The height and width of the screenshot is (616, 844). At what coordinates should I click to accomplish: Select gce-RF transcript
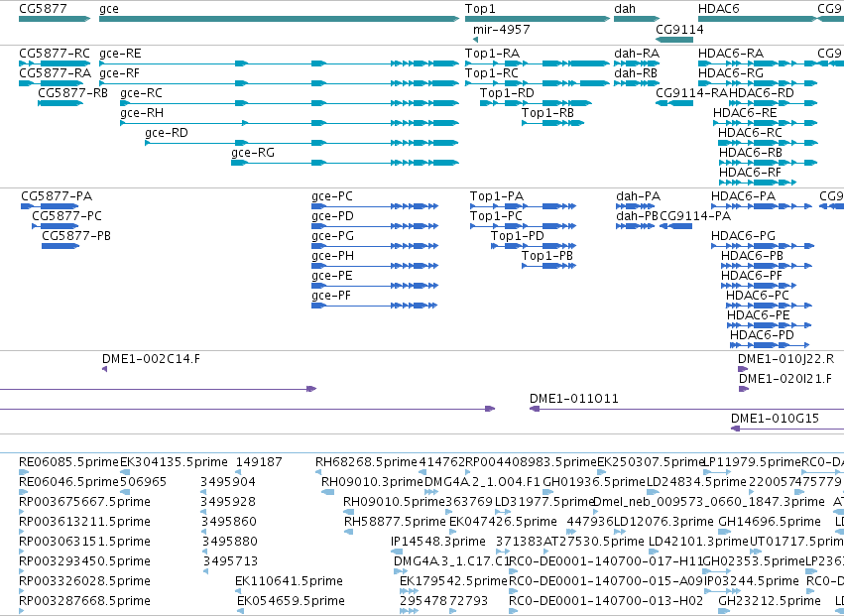[280, 83]
